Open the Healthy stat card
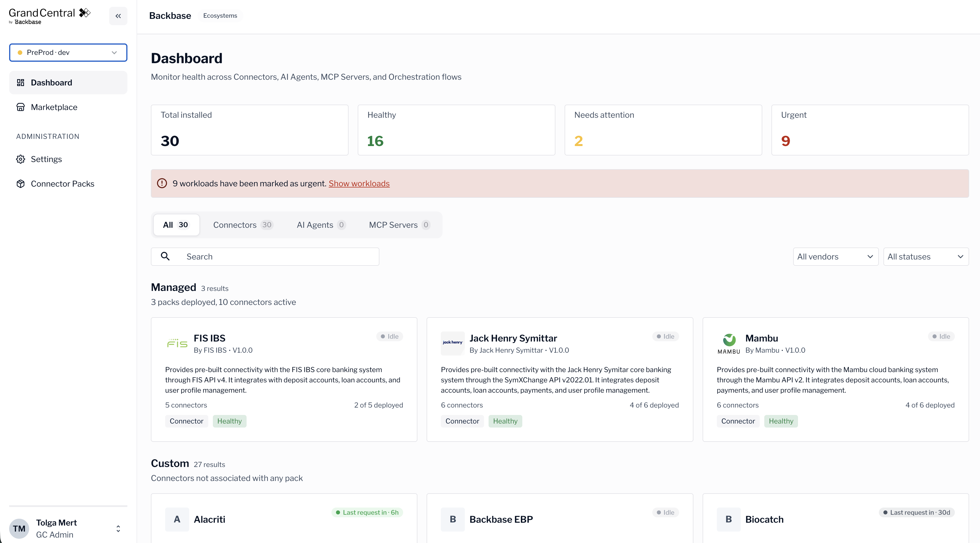The height and width of the screenshot is (543, 980). click(x=456, y=130)
